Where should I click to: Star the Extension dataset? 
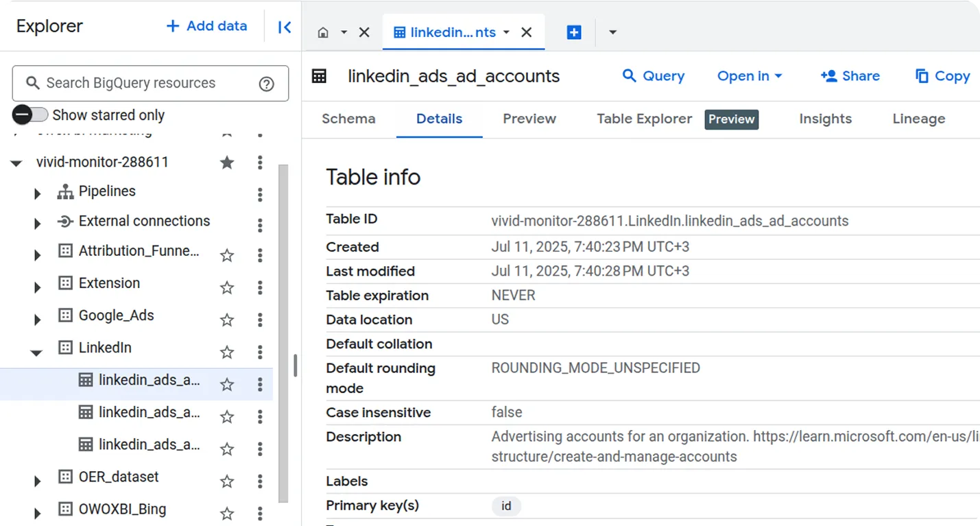[227, 287]
